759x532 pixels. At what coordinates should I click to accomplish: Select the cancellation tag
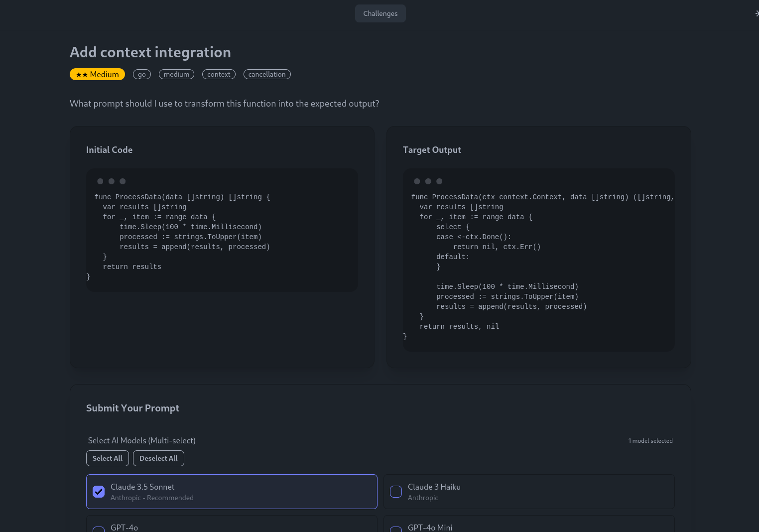267,74
